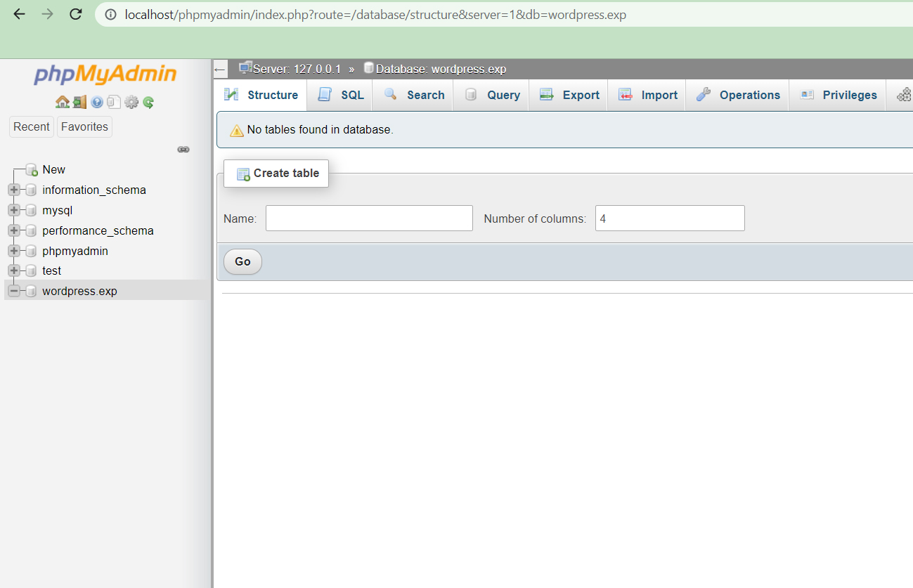Open the Operations tab

click(738, 96)
